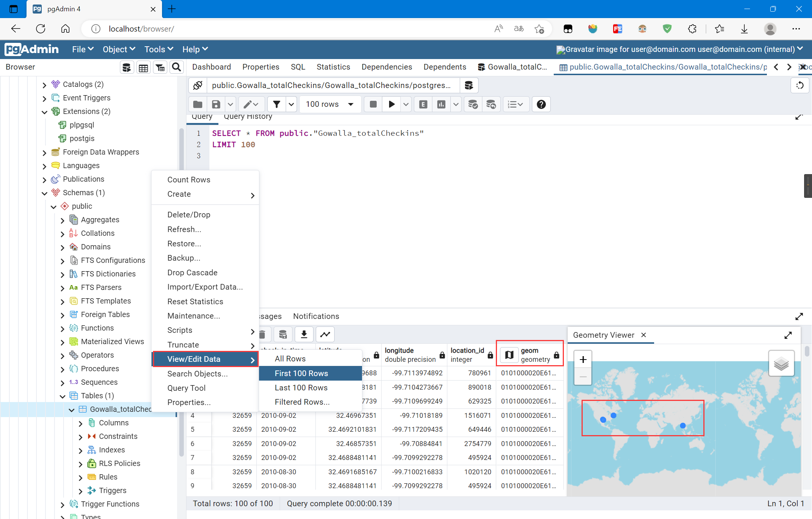812x519 pixels.
Task: Open the Edge extensions puzzle icon
Action: click(x=692, y=29)
